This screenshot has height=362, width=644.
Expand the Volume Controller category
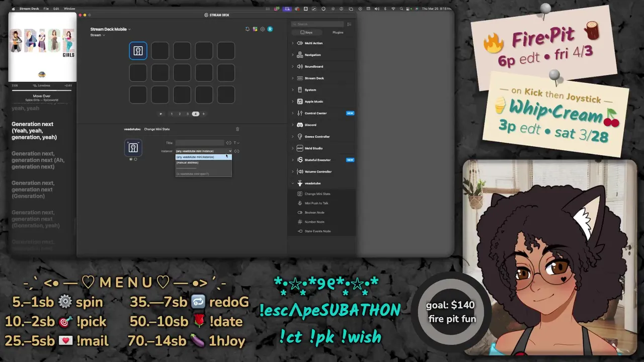[293, 171]
